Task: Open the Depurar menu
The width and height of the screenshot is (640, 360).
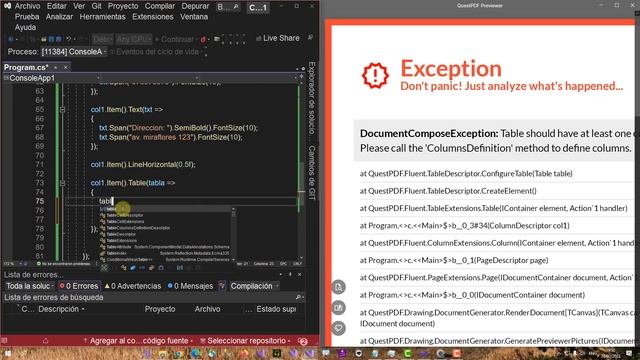Action: [195, 6]
